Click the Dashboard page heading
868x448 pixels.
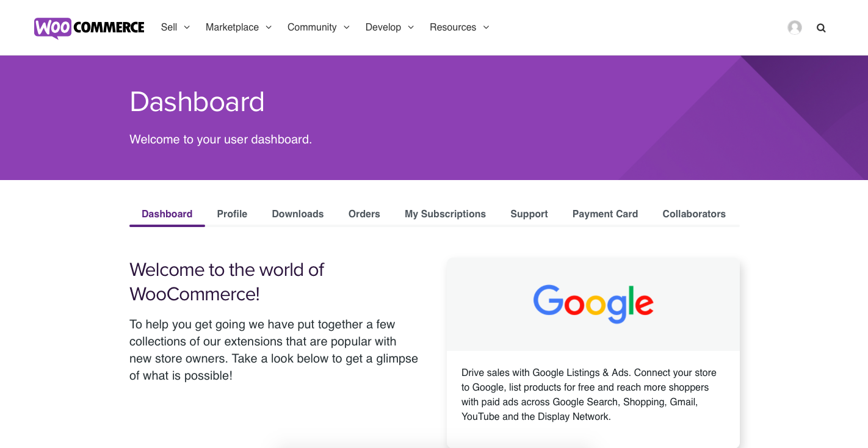click(197, 102)
